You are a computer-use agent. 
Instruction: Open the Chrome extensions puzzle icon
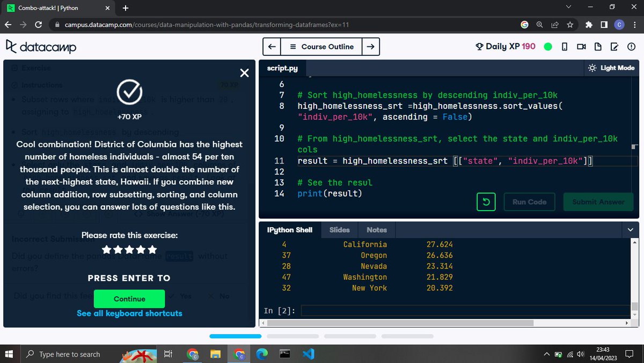point(589,25)
